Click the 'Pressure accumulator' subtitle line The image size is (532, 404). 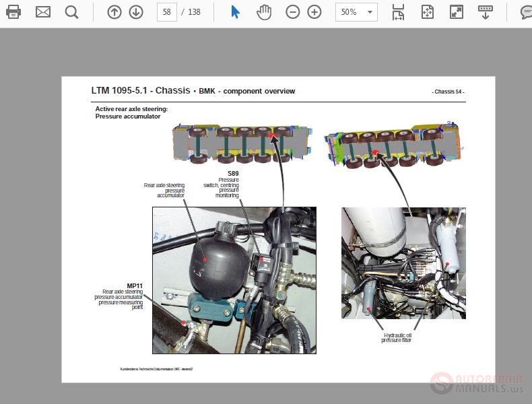point(127,116)
